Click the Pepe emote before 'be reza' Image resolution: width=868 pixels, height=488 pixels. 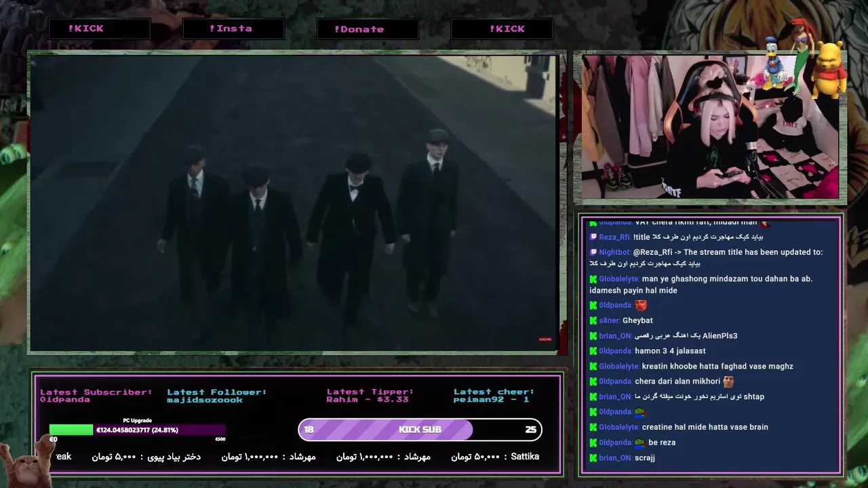640,443
